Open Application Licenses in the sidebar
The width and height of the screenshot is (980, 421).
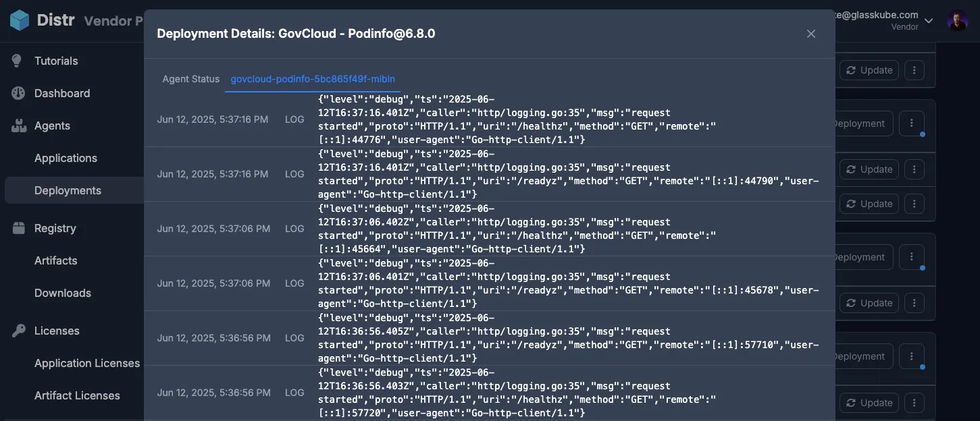coord(87,363)
